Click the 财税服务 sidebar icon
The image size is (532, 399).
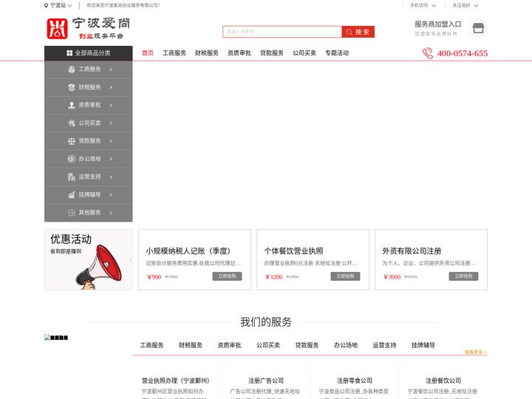[72, 87]
